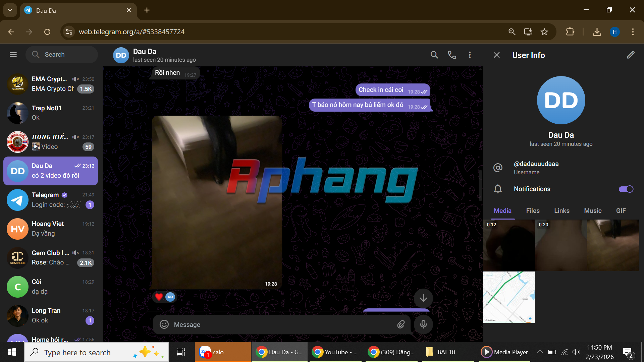Open the emoji picker in message box

click(164, 324)
